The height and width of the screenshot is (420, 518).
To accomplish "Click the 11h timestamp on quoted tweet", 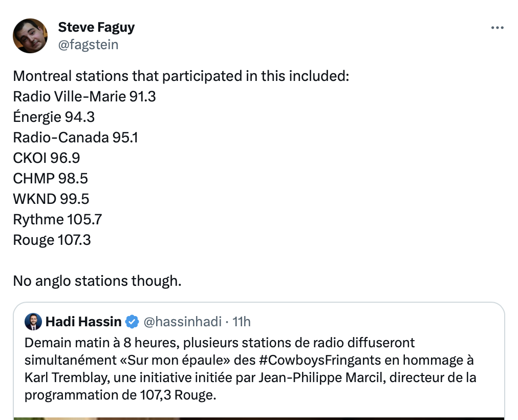I will [242, 322].
